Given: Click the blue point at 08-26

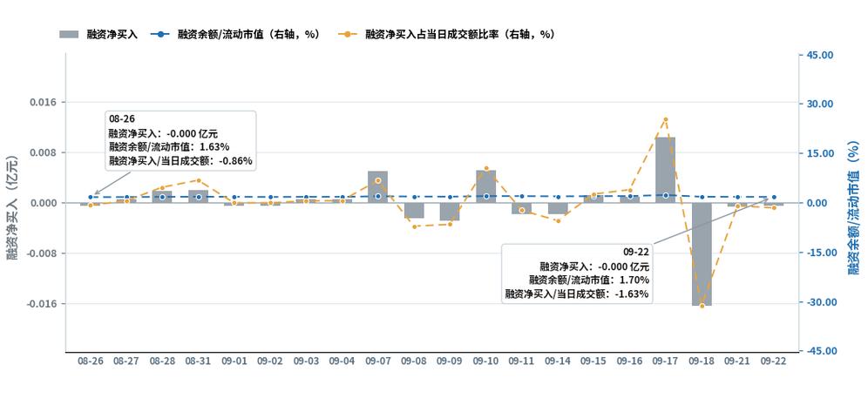Looking at the screenshot, I should pos(91,197).
